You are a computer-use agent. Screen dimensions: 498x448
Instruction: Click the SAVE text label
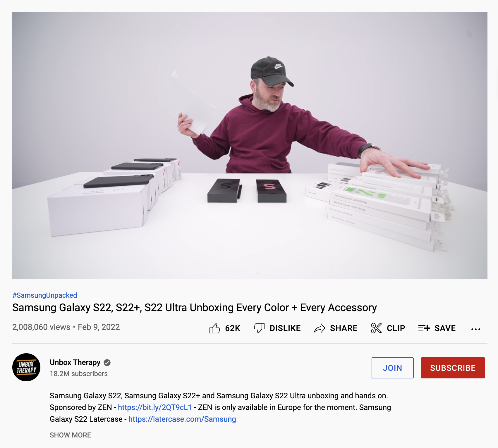445,328
